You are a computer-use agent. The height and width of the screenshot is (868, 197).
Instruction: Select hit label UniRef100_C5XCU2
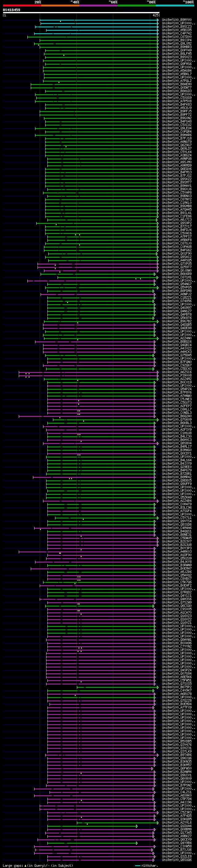[x=177, y=125]
